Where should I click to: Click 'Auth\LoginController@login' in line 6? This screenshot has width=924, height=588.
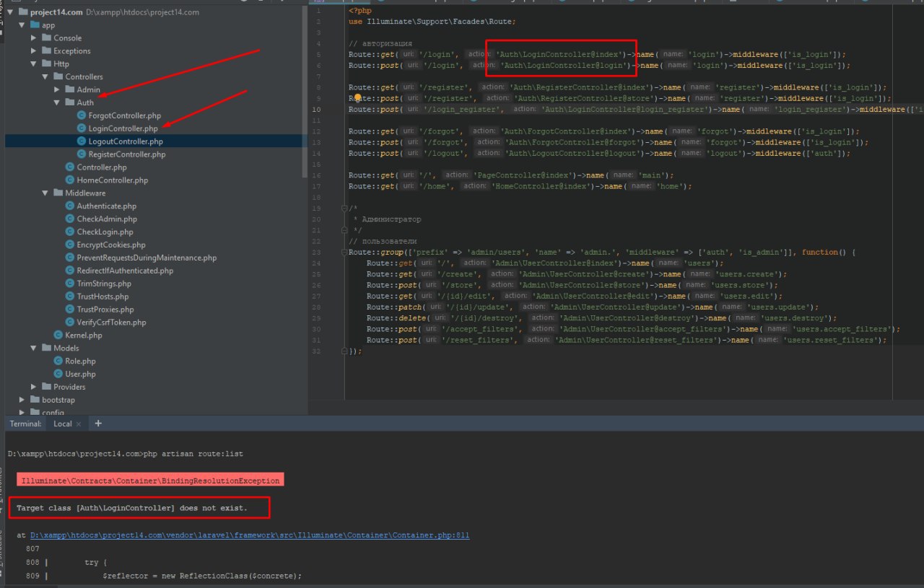560,66
